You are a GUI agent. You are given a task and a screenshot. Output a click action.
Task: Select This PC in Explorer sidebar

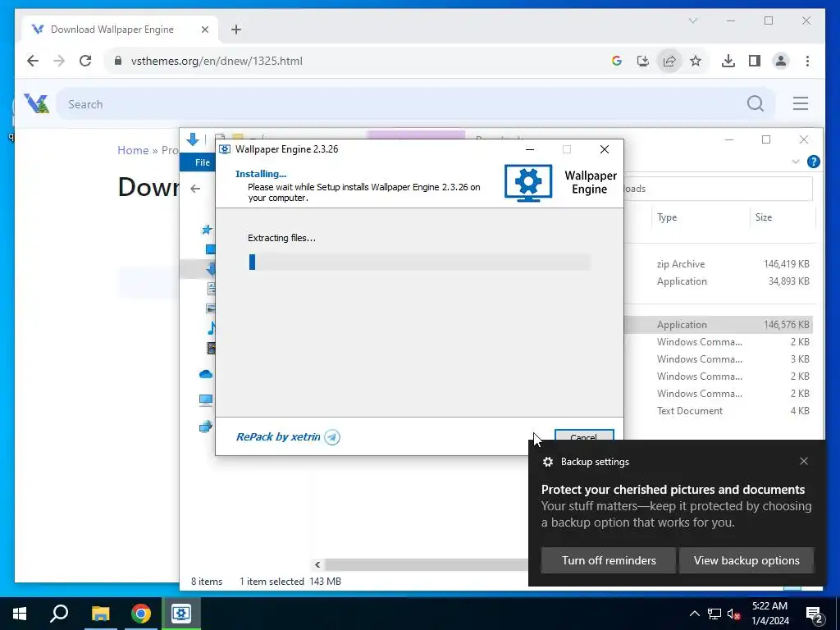point(206,399)
